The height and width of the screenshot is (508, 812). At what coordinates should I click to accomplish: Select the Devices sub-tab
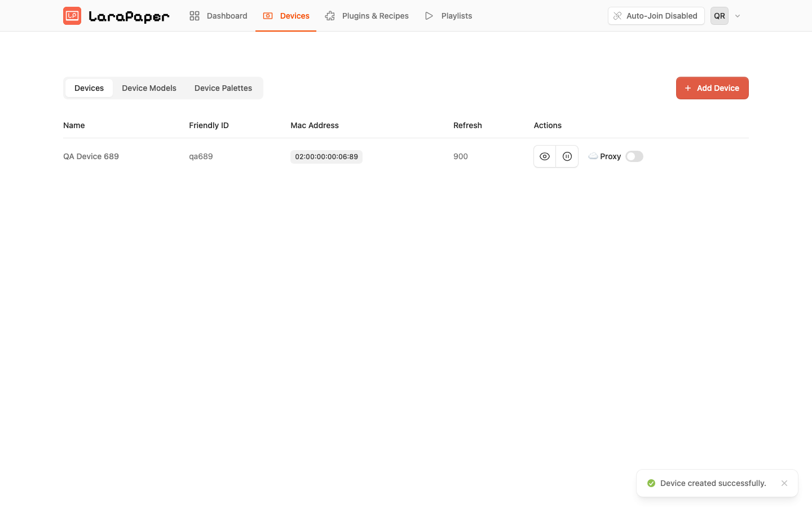coord(89,88)
